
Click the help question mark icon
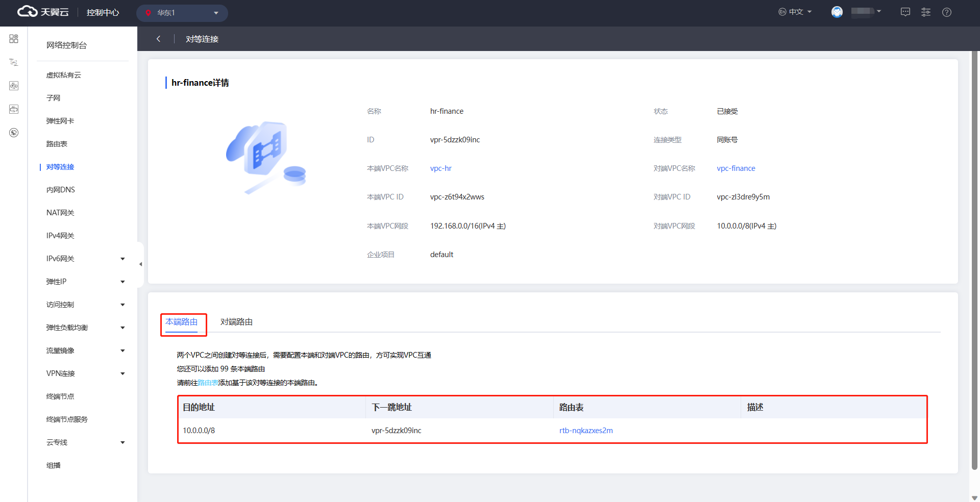click(947, 12)
